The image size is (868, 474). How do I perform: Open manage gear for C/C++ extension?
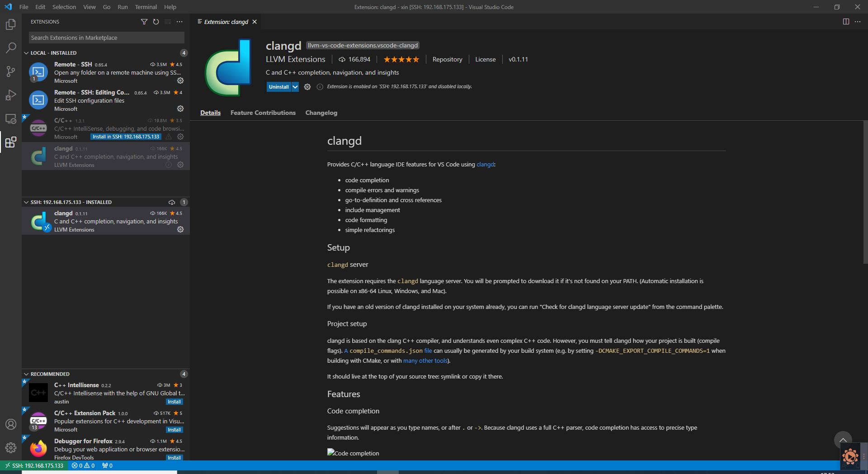tap(180, 137)
